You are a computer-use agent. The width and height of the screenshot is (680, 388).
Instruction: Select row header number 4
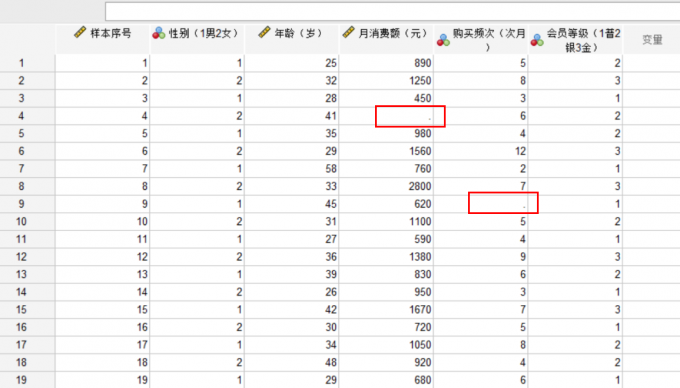pos(28,116)
